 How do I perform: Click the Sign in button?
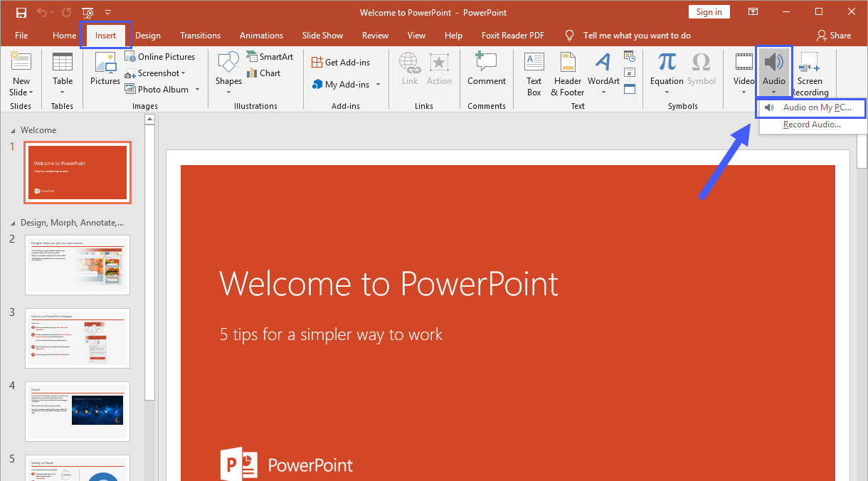coord(709,12)
